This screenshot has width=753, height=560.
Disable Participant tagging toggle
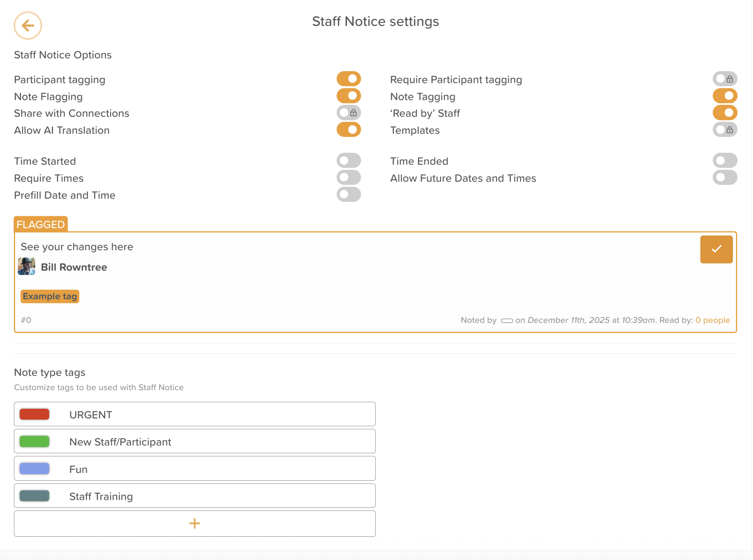click(349, 79)
